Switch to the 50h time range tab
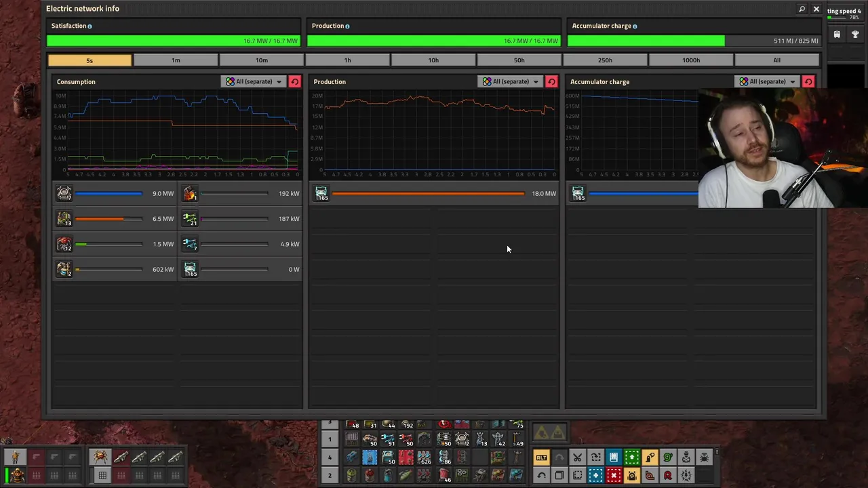868x488 pixels. (519, 60)
